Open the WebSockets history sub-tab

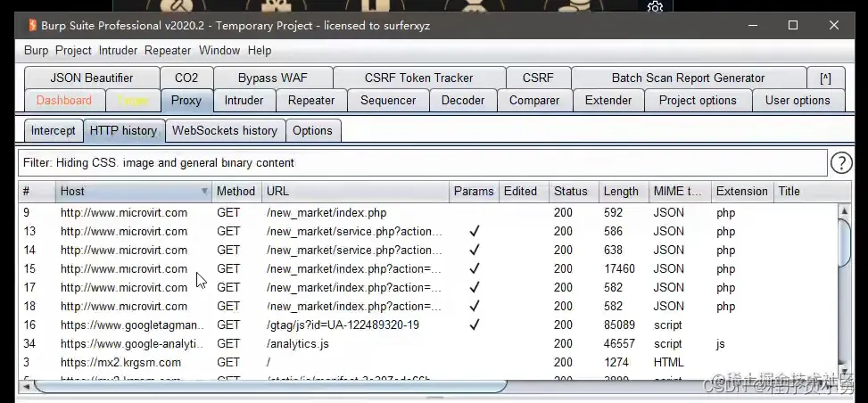[225, 131]
